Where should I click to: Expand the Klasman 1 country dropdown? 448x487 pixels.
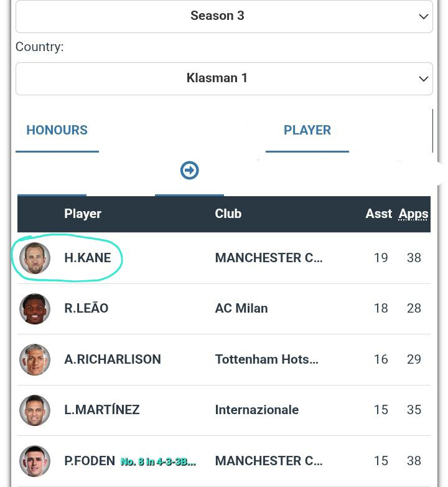coord(224,78)
